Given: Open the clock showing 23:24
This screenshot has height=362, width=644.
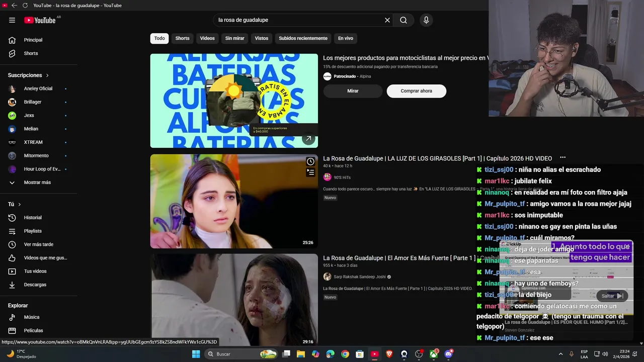Looking at the screenshot, I should click(x=620, y=354).
